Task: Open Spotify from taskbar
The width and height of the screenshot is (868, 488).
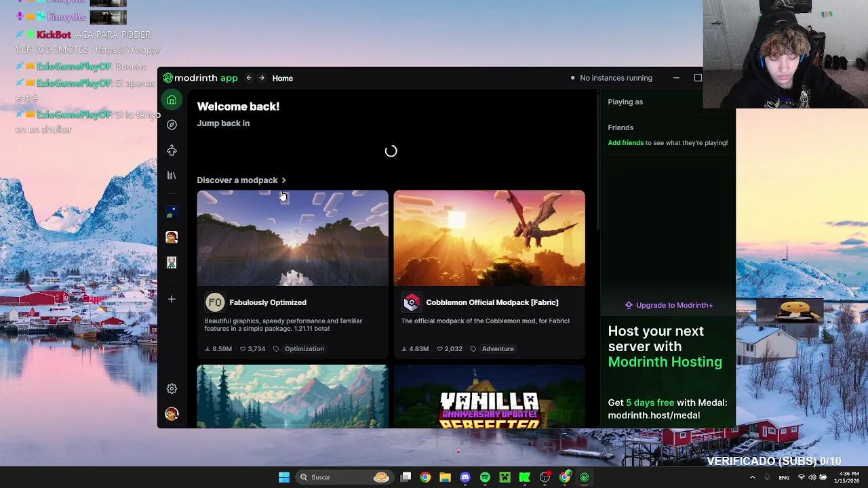Action: pos(485,477)
